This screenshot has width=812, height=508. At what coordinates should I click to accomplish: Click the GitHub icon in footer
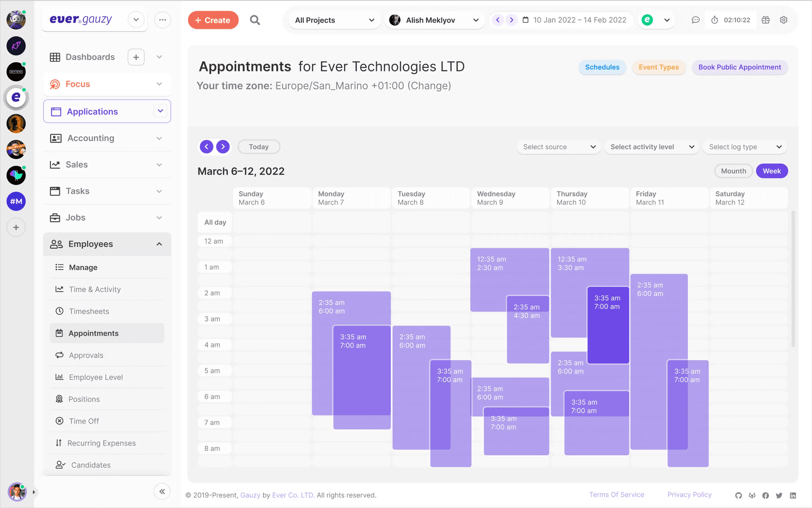click(x=738, y=495)
